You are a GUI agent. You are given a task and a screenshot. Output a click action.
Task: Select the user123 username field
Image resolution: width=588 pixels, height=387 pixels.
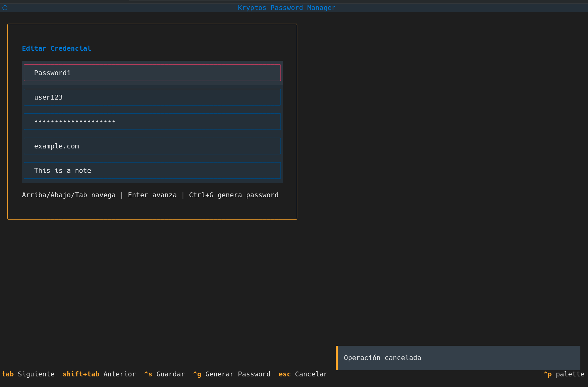pos(152,97)
